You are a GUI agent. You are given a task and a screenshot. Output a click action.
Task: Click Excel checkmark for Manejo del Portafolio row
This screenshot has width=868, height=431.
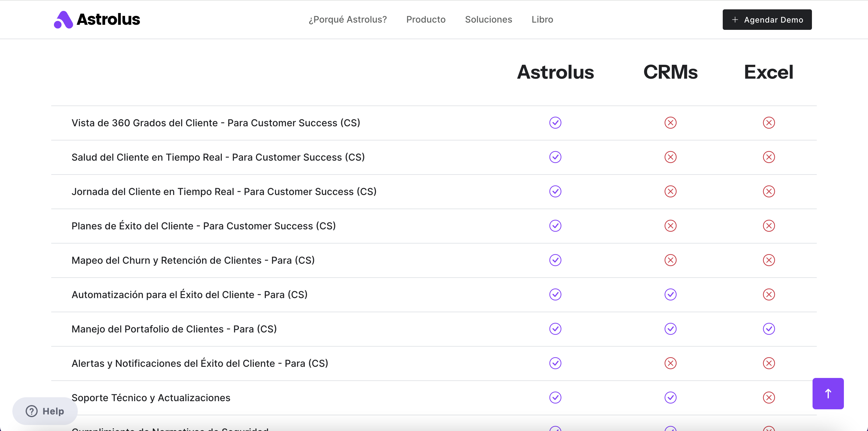(769, 329)
